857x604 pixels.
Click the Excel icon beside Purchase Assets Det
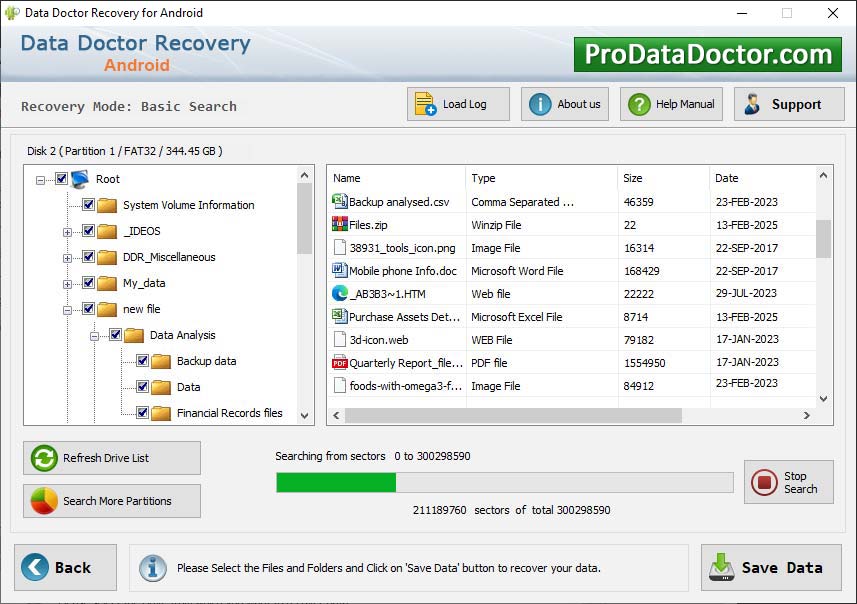click(340, 317)
